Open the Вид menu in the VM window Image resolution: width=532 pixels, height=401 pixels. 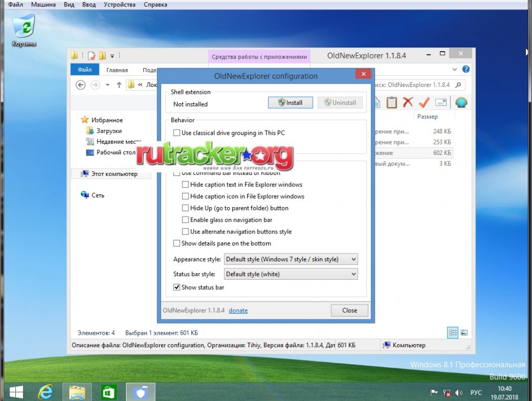pos(69,5)
